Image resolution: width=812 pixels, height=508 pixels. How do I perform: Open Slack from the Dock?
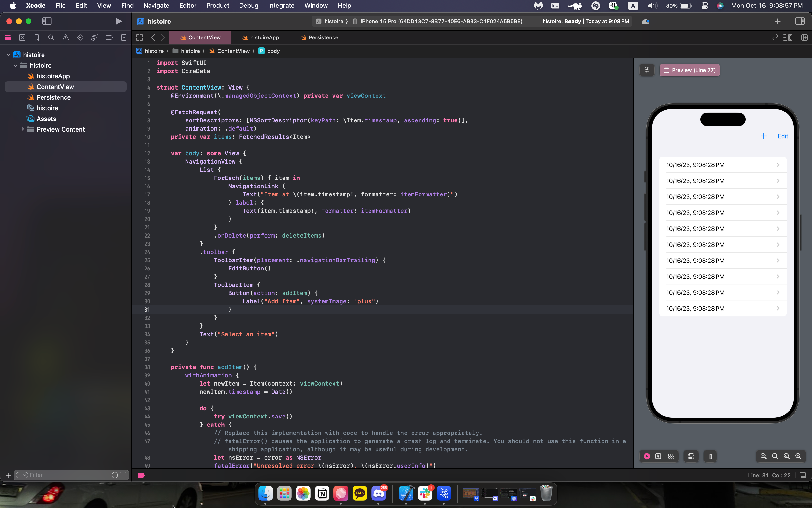pyautogui.click(x=425, y=493)
